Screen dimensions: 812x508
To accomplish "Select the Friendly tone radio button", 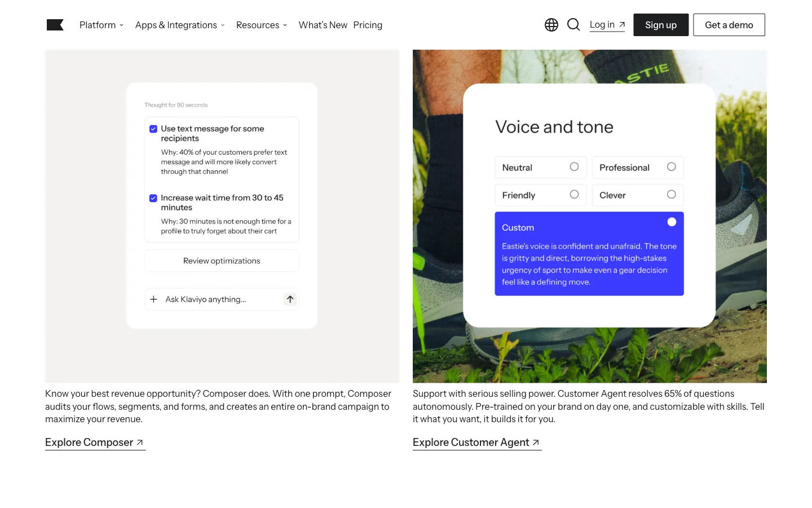I will point(574,194).
